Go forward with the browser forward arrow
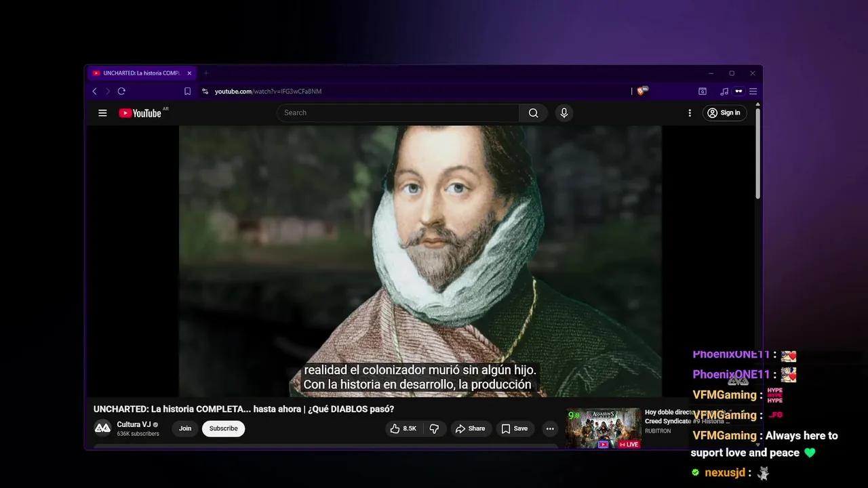 [x=107, y=91]
